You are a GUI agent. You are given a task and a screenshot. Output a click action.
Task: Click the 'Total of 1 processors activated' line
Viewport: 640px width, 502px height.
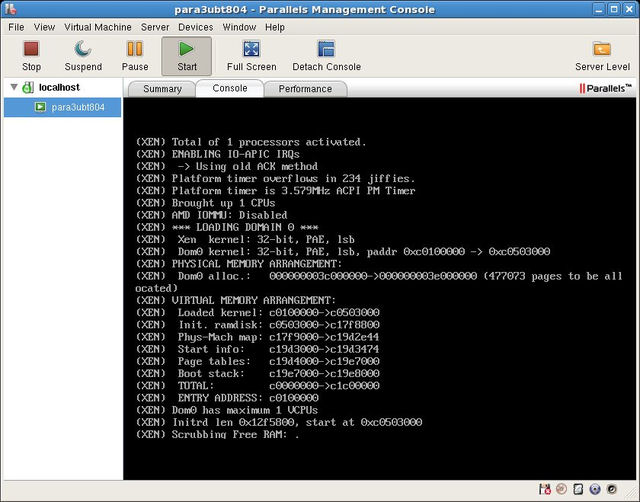pos(251,142)
